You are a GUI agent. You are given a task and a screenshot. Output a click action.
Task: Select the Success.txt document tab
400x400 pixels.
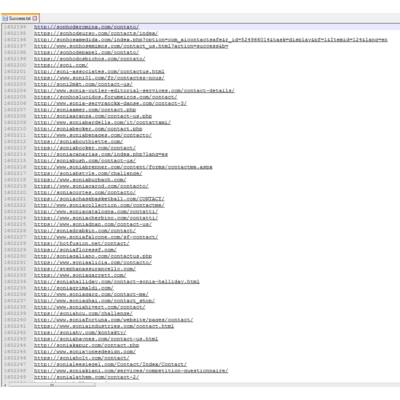coord(20,18)
